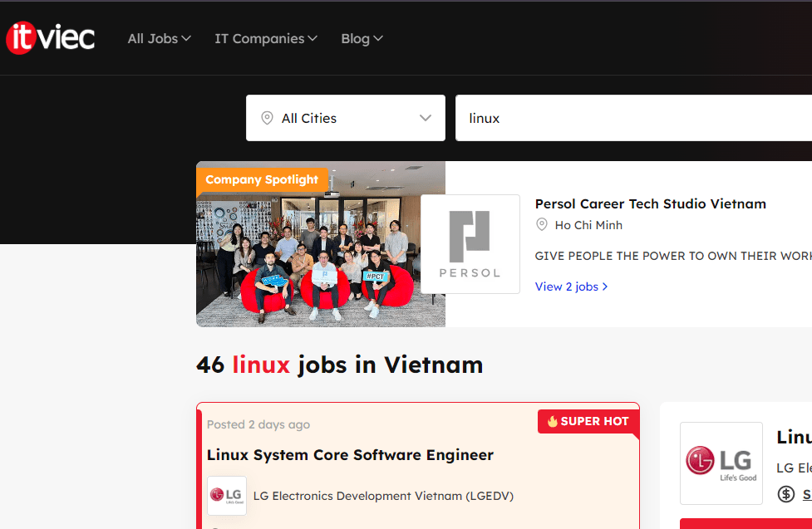Viewport: 812px width, 529px height.
Task: Click the Persol team group photo
Action: [x=321, y=257]
